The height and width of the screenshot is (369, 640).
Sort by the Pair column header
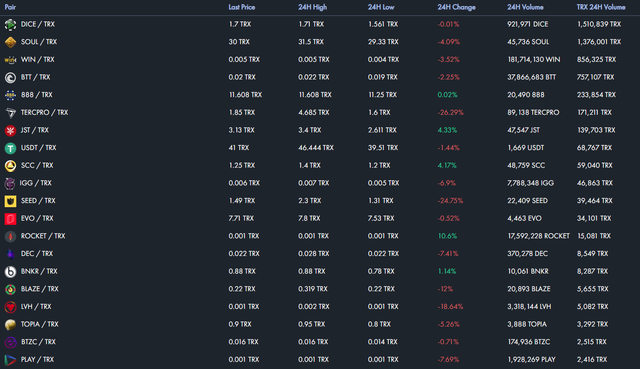10,7
